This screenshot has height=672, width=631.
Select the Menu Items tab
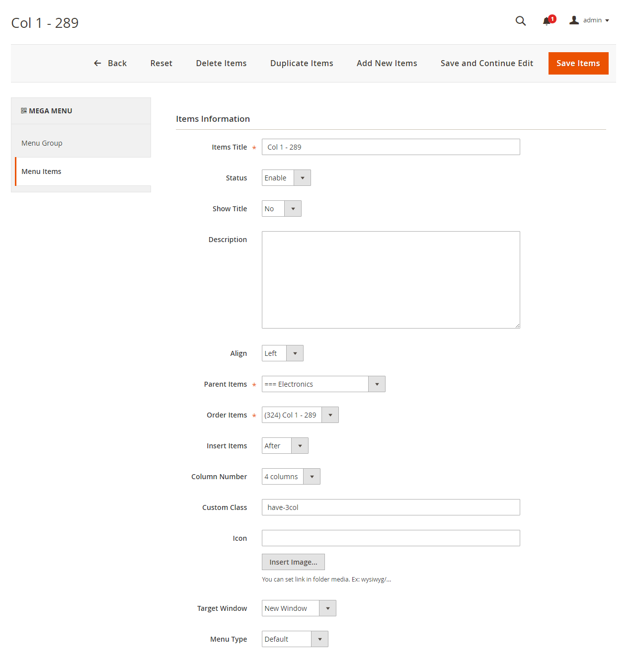pyautogui.click(x=83, y=171)
